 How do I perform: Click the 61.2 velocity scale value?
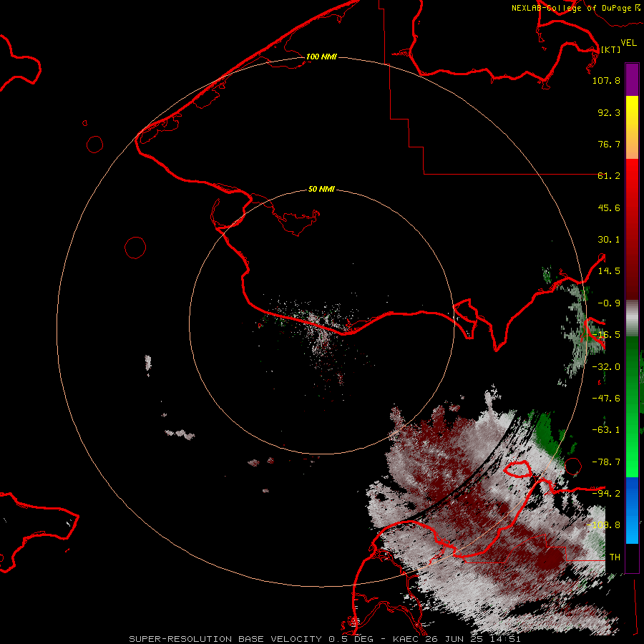609,176
